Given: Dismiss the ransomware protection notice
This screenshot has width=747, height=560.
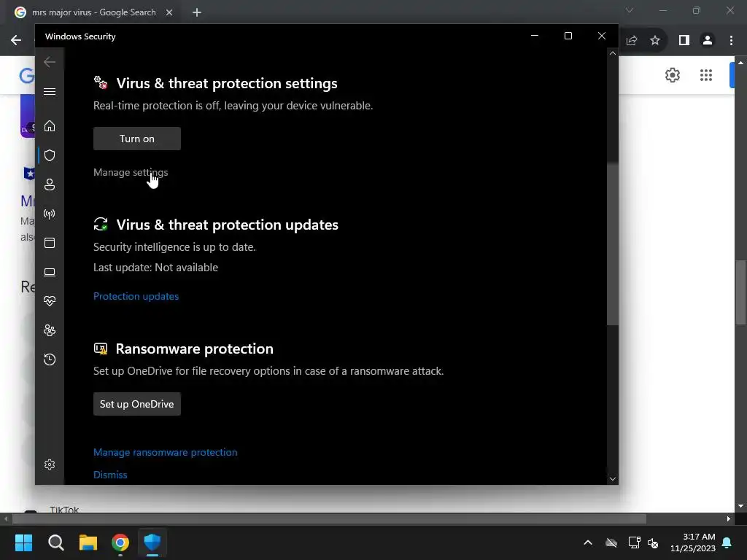Looking at the screenshot, I should click(x=110, y=475).
